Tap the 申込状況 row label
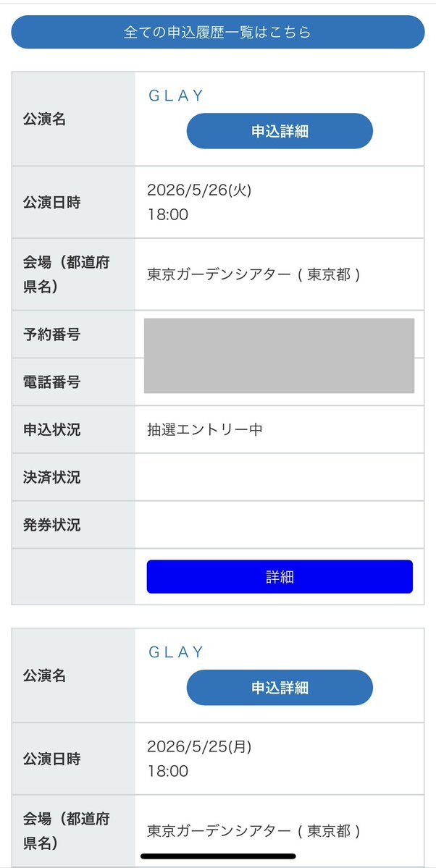 [x=51, y=430]
